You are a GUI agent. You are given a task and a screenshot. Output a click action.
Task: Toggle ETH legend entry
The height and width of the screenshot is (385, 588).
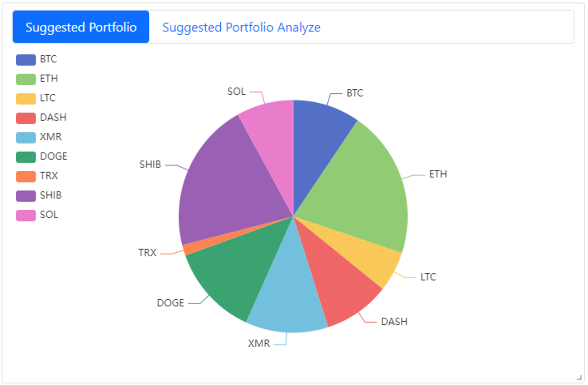[37, 79]
